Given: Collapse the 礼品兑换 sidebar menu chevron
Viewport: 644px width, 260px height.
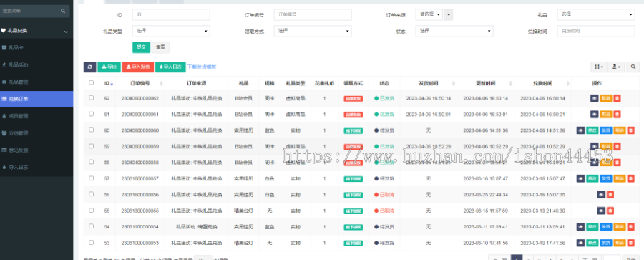Looking at the screenshot, I should (66, 31).
